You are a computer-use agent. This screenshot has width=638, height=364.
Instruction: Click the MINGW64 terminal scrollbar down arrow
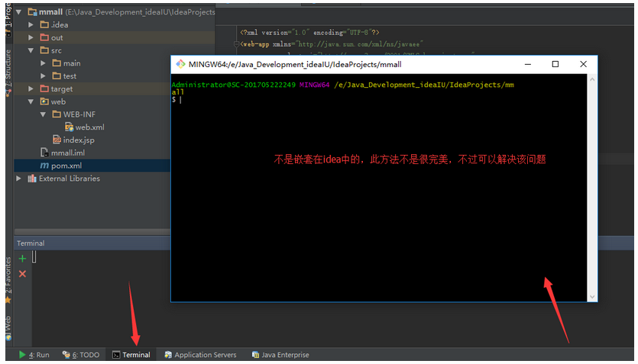point(591,295)
